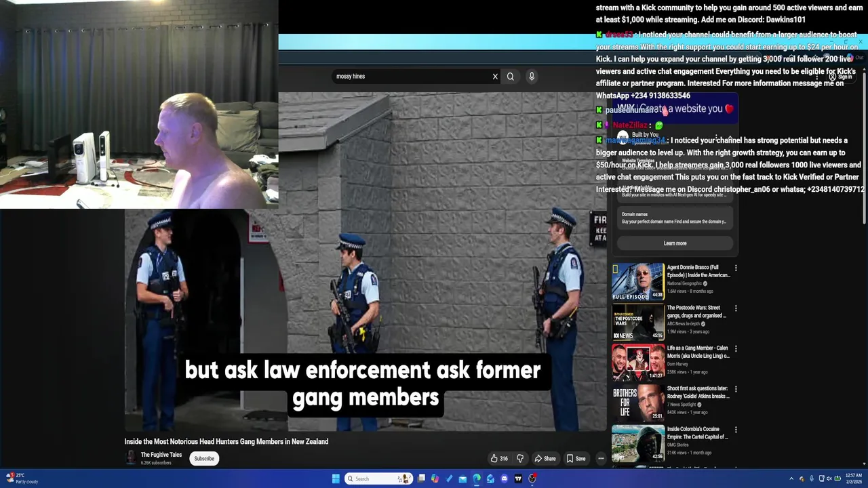Share the current YouTube video

(x=545, y=459)
